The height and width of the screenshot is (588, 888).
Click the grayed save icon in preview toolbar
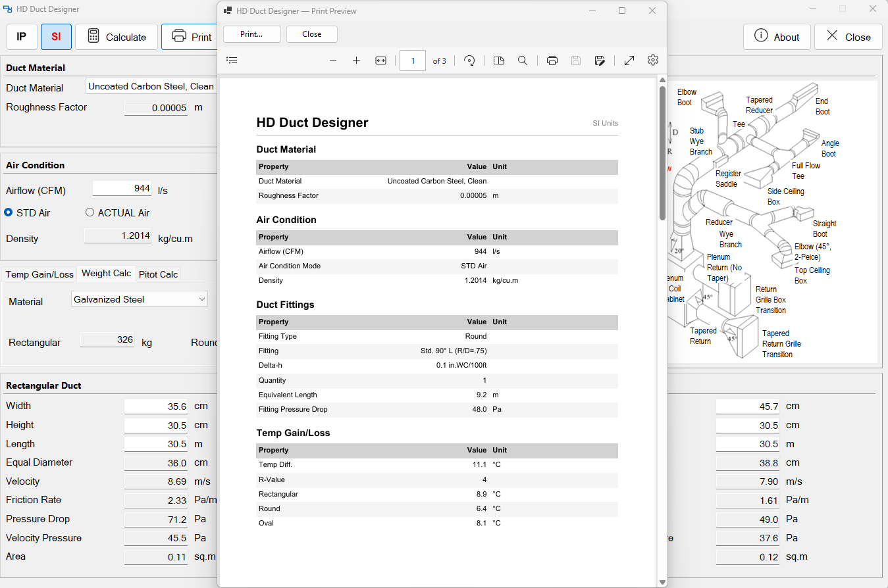(x=576, y=61)
